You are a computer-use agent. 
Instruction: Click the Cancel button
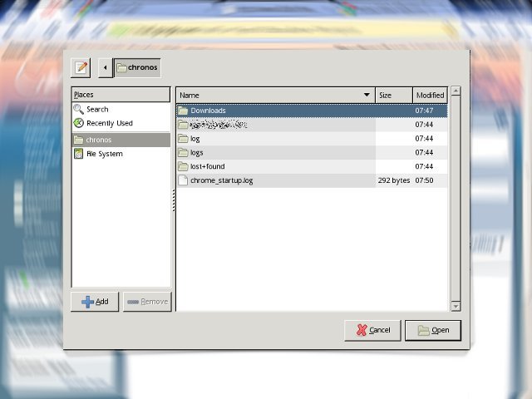(x=372, y=330)
